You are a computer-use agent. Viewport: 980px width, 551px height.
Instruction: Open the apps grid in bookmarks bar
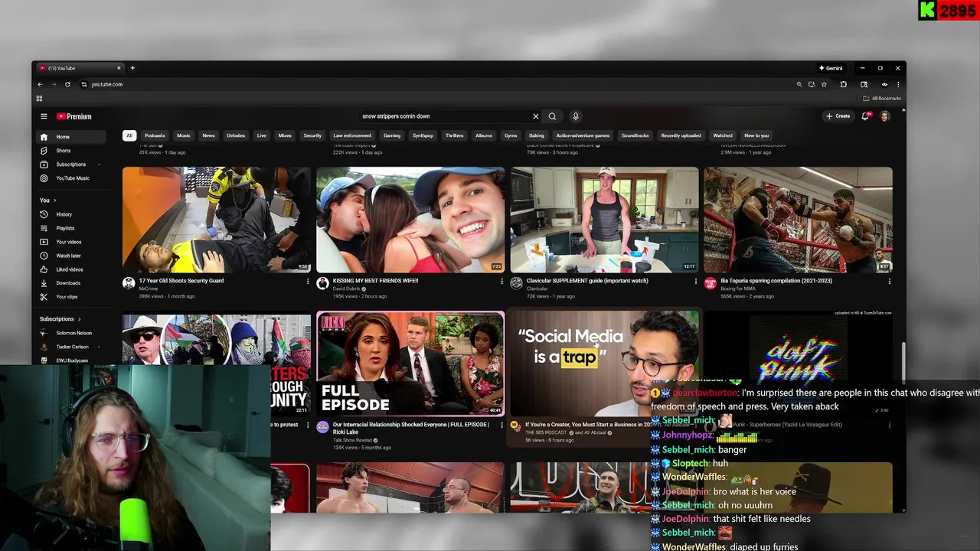click(x=39, y=98)
